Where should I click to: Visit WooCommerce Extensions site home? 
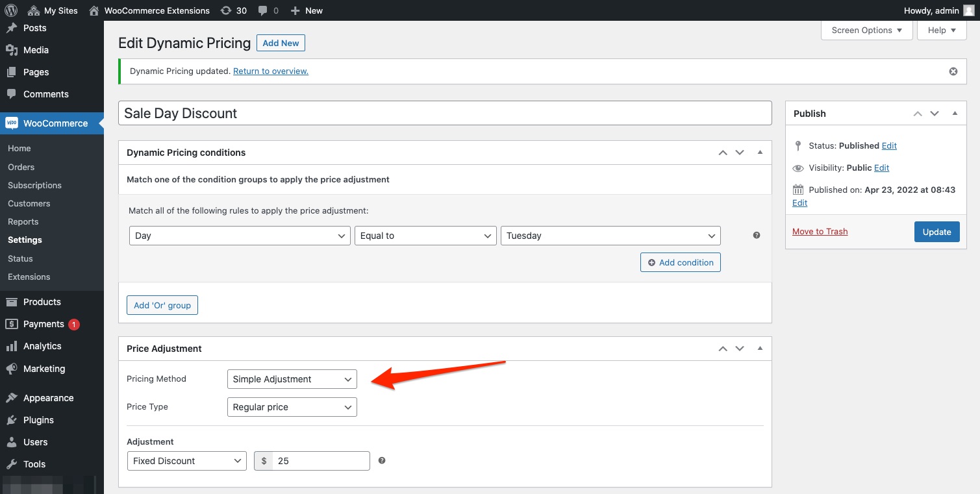[x=149, y=10]
